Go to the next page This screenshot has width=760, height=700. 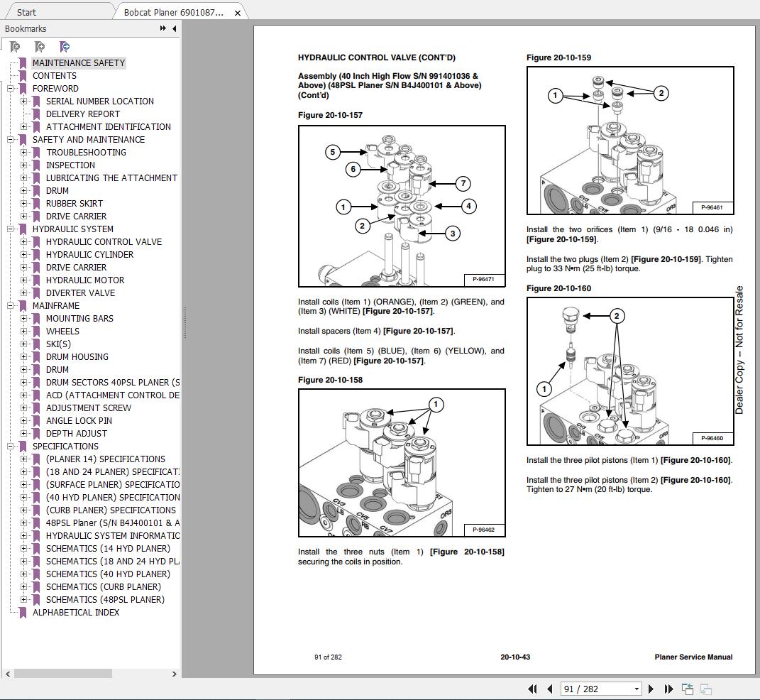click(651, 689)
